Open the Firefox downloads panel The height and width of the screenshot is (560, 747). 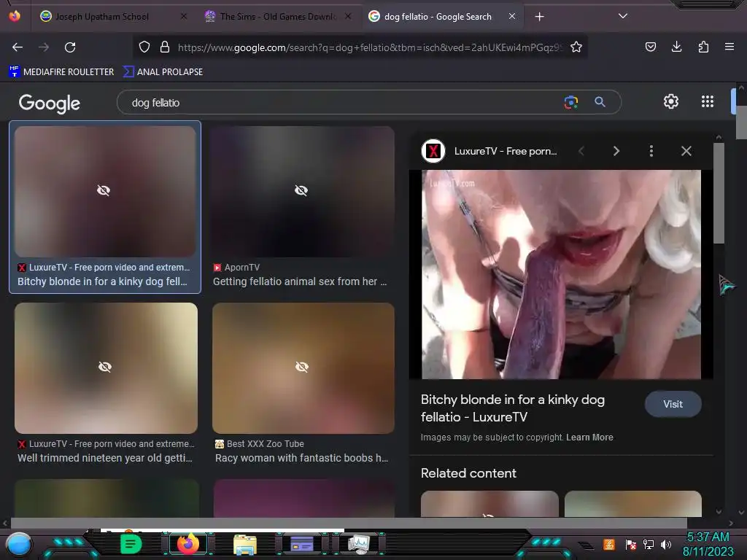pos(676,47)
